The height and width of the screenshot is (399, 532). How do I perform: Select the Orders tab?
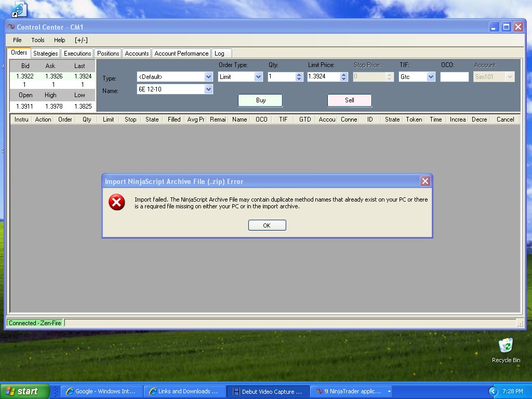pyautogui.click(x=19, y=52)
